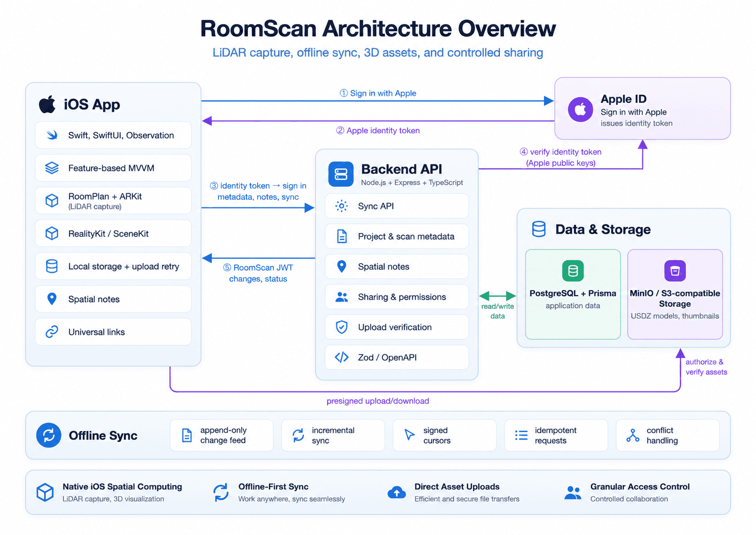Click the authorize & verify assets label
This screenshot has width=756, height=535.
[706, 367]
